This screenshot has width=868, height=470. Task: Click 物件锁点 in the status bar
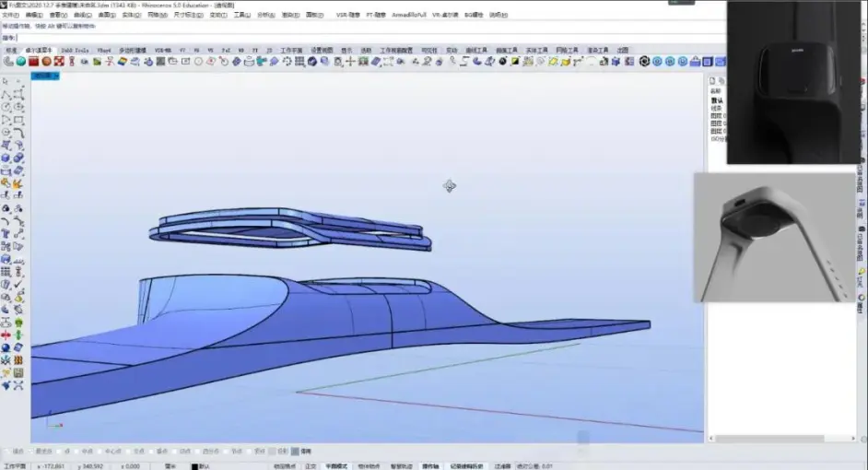pyautogui.click(x=369, y=466)
